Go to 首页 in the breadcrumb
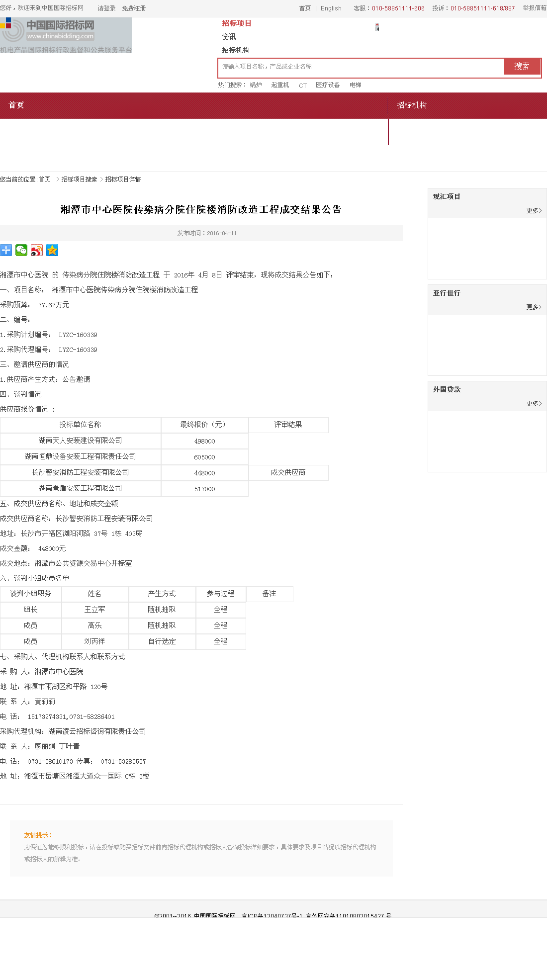This screenshot has width=547, height=980. coord(44,179)
